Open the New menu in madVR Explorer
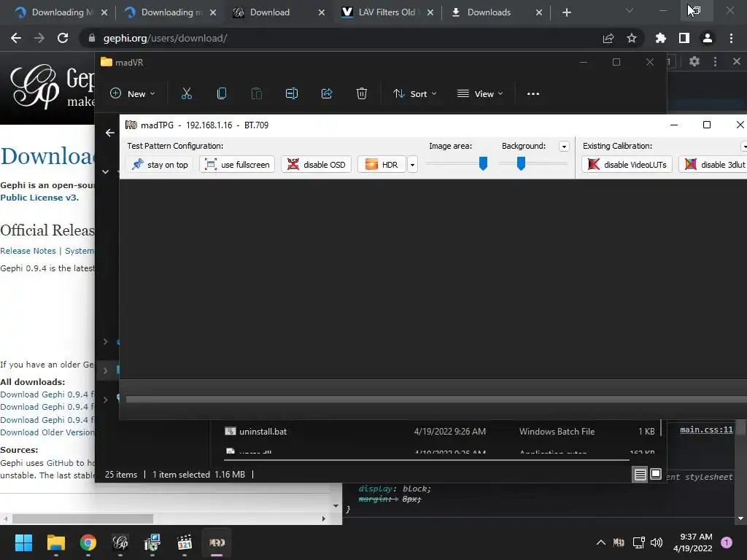This screenshot has height=560, width=747. point(133,94)
